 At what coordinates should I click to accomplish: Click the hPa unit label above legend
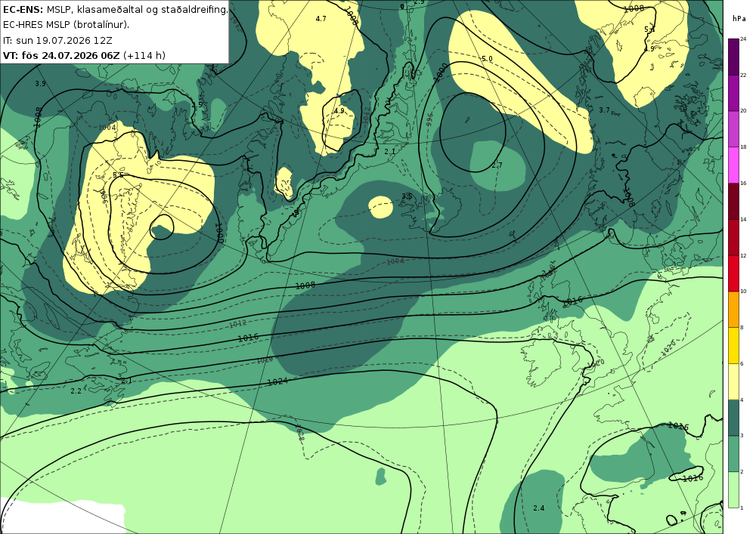pos(739,18)
